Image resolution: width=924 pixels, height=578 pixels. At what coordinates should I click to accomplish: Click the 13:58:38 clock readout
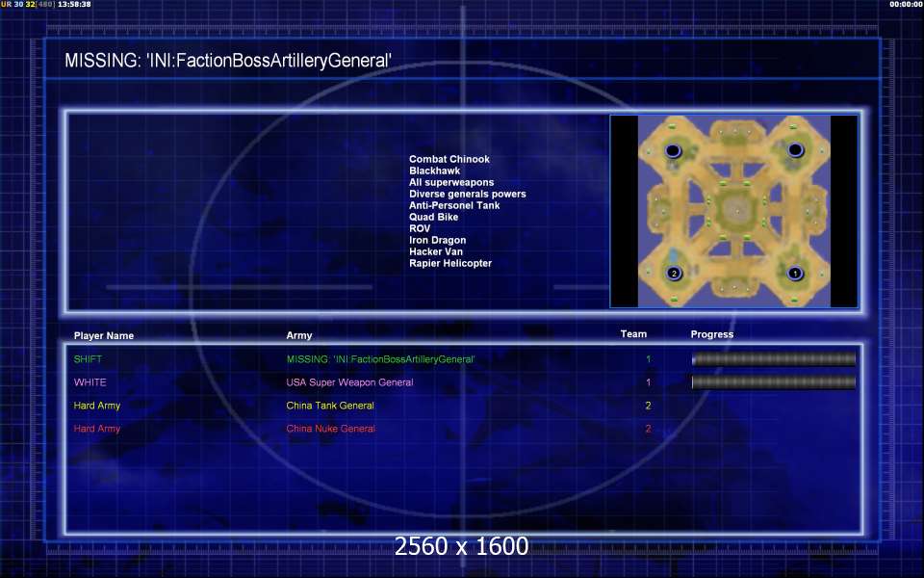tap(74, 4)
